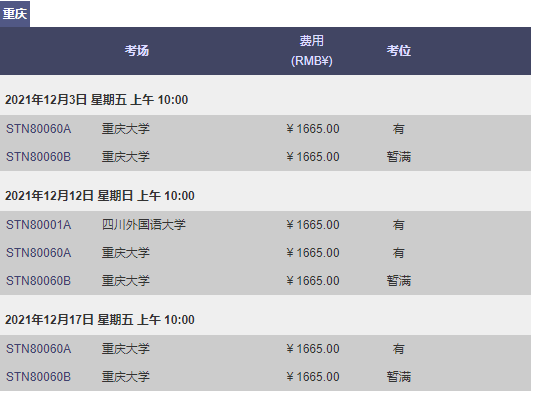Click ¥1665.00 fee for 四川外国语大学 row
The height and width of the screenshot is (395, 534).
313,225
